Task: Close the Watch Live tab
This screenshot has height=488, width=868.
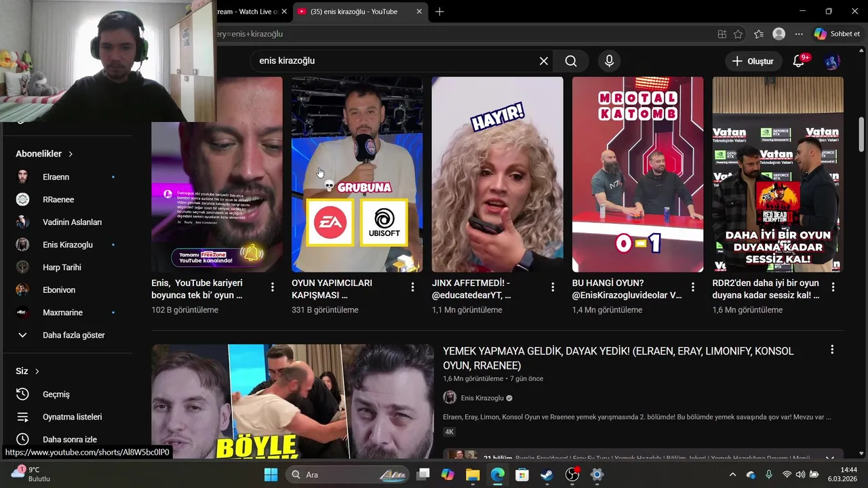Action: pos(284,12)
